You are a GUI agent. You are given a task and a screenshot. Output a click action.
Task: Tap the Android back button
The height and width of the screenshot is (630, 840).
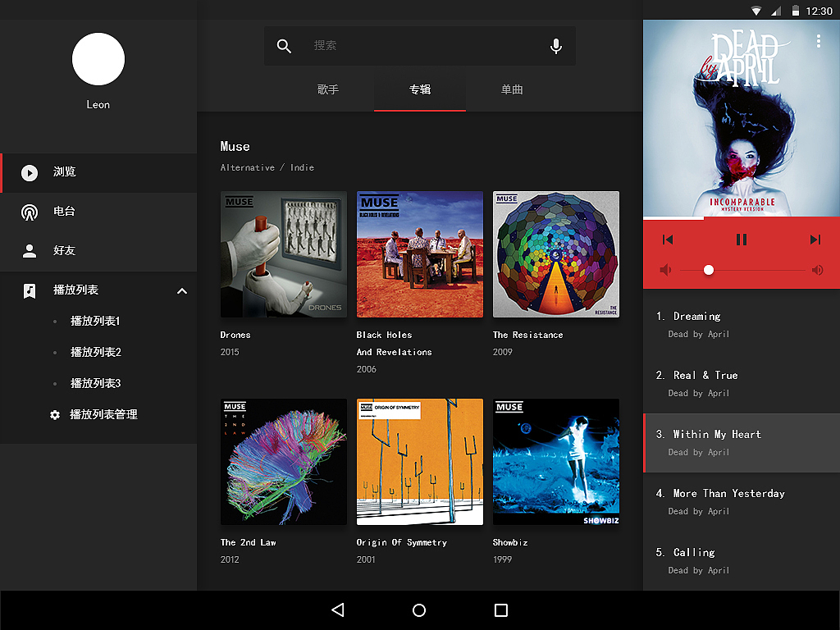[337, 609]
